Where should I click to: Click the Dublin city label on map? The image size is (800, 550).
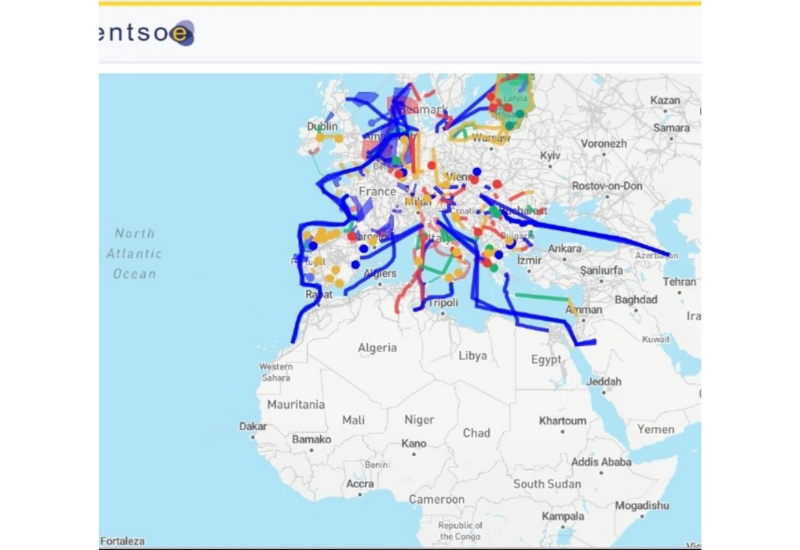322,127
